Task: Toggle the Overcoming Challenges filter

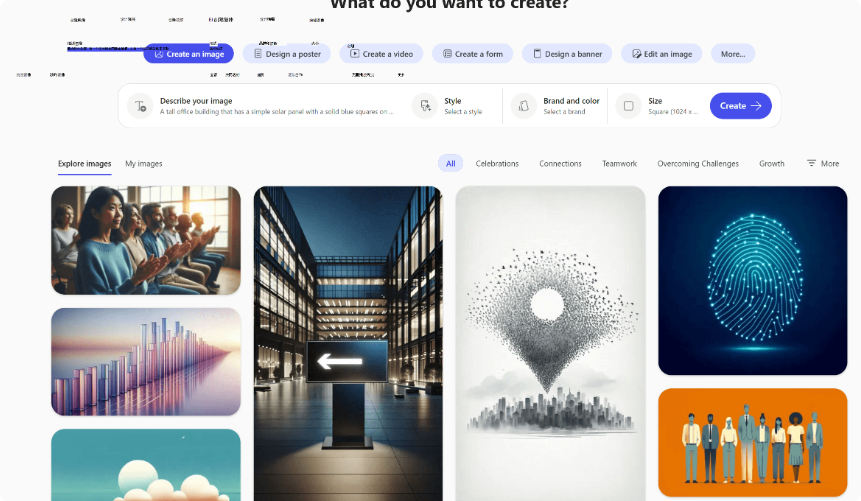Action: [697, 163]
